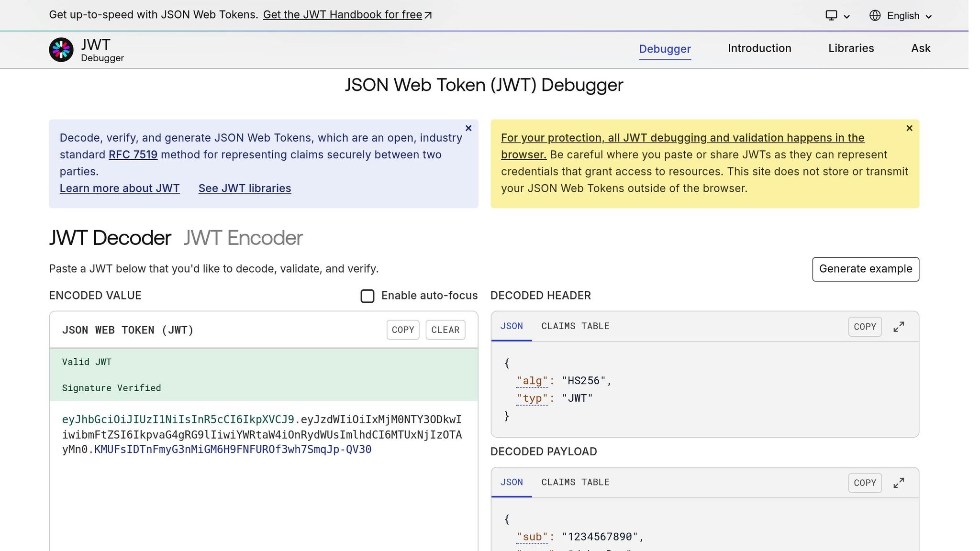Screen dimensions: 980x551
Task: Clear the encoded JWT value
Action: click(445, 330)
